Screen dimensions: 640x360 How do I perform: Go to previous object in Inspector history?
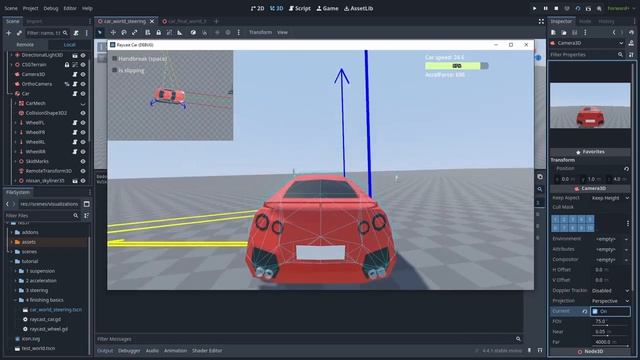(613, 32)
